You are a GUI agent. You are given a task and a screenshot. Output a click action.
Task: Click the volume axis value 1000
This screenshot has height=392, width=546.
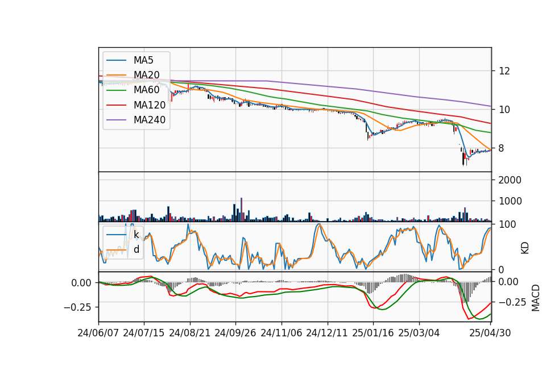click(510, 201)
